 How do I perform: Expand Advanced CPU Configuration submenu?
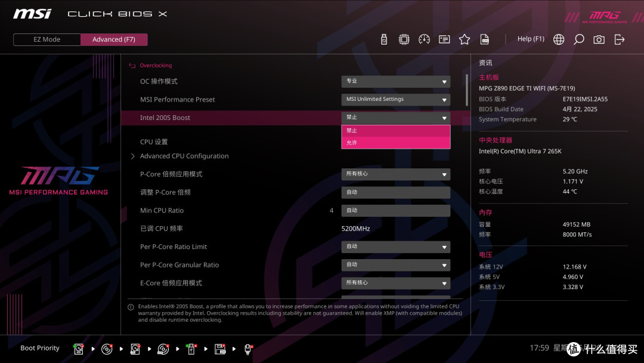184,156
